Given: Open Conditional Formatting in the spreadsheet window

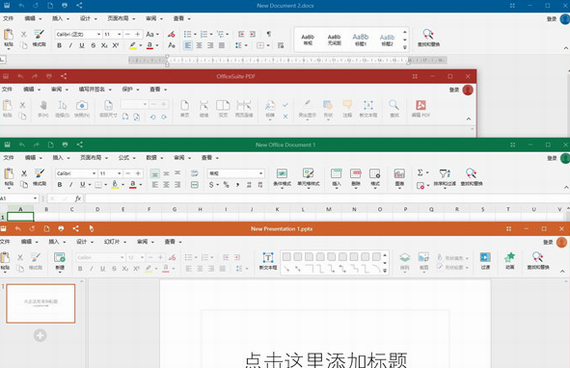Looking at the screenshot, I should click(282, 177).
